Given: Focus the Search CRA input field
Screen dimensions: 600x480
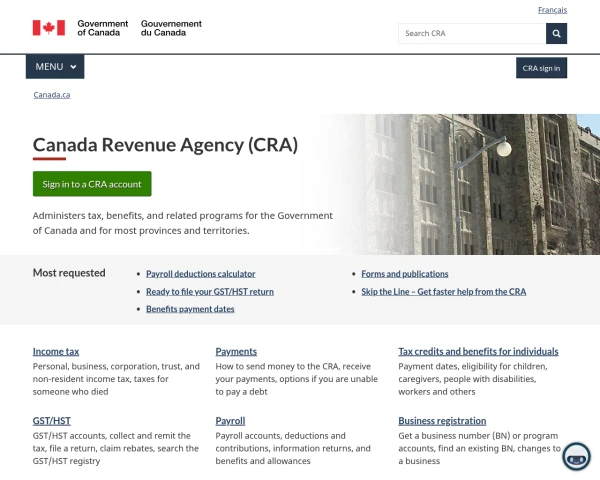Looking at the screenshot, I should pos(472,34).
